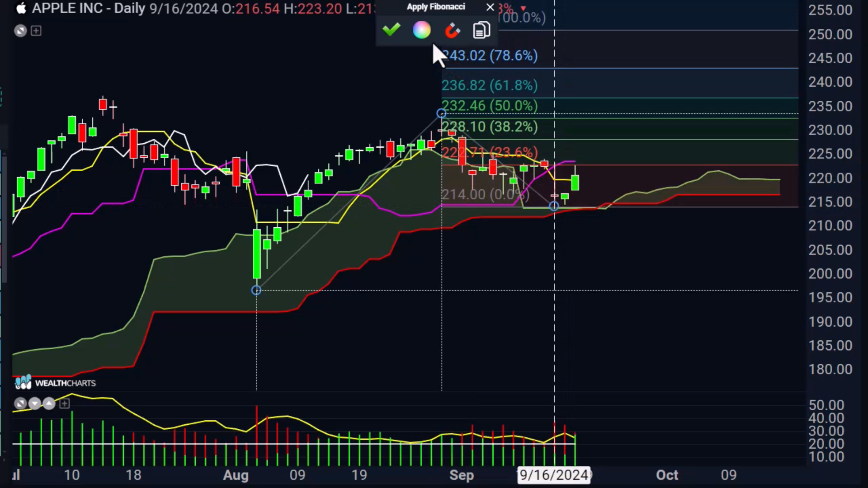
Task: Click the 255.00 price axis label
Action: pyautogui.click(x=830, y=10)
